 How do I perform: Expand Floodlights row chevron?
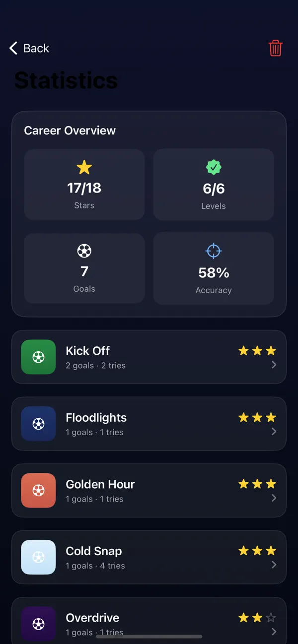pos(274,432)
